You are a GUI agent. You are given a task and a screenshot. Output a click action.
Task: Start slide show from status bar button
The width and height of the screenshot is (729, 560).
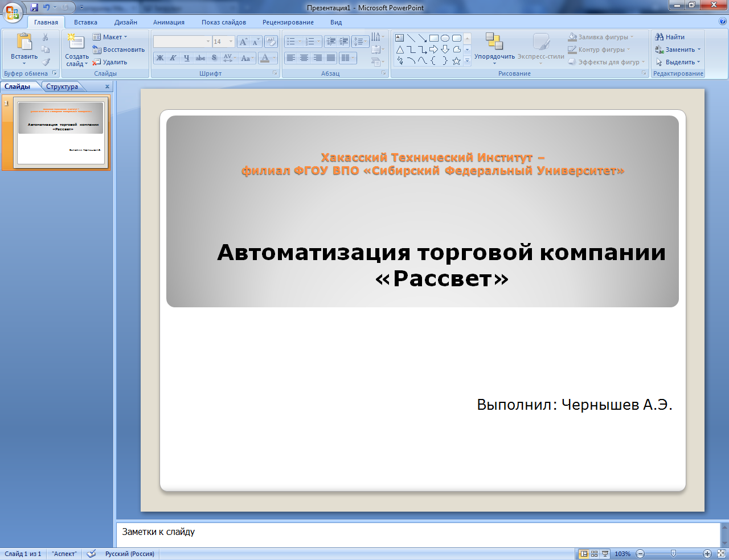[x=605, y=554]
